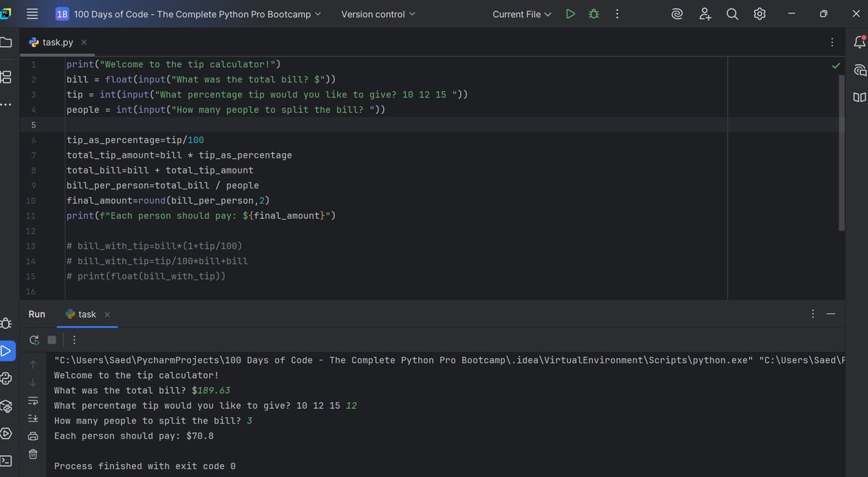This screenshot has height=477, width=868.
Task: Open AI chat icon in right sidebar
Action: pos(860,70)
